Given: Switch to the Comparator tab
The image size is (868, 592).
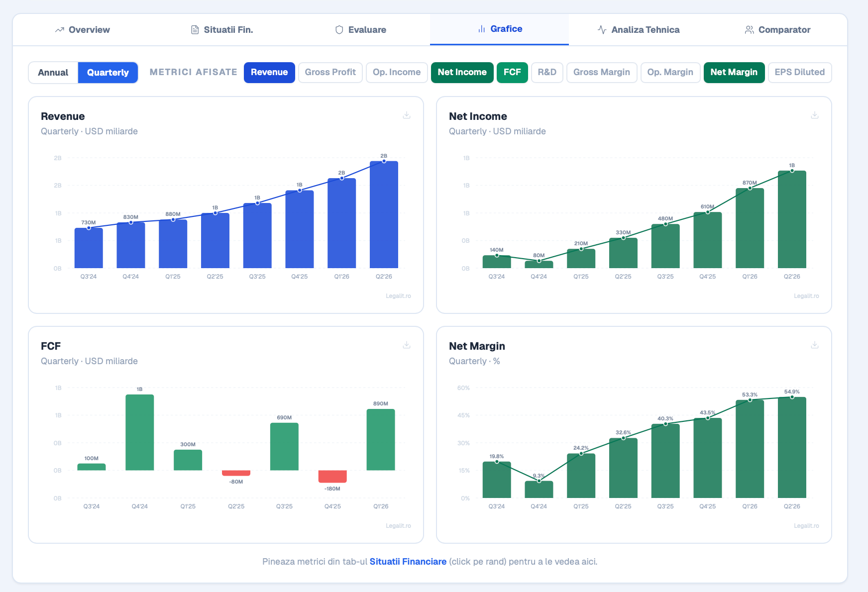Looking at the screenshot, I should point(777,30).
